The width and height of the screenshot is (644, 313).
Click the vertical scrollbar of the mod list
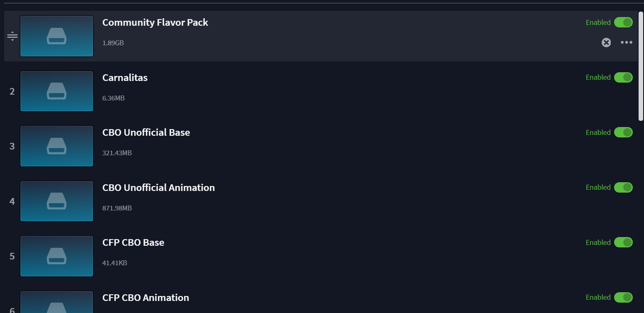[641, 66]
